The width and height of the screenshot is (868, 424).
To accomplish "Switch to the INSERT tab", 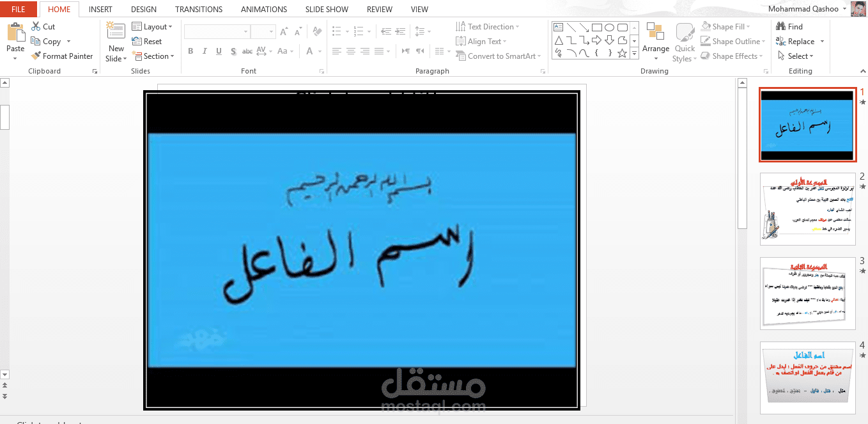I will pos(100,10).
